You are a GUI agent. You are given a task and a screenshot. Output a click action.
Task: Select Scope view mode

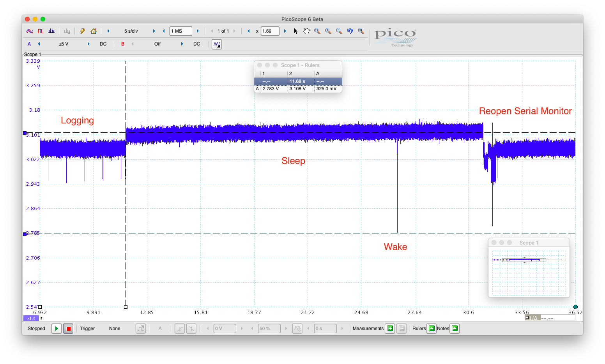click(29, 31)
